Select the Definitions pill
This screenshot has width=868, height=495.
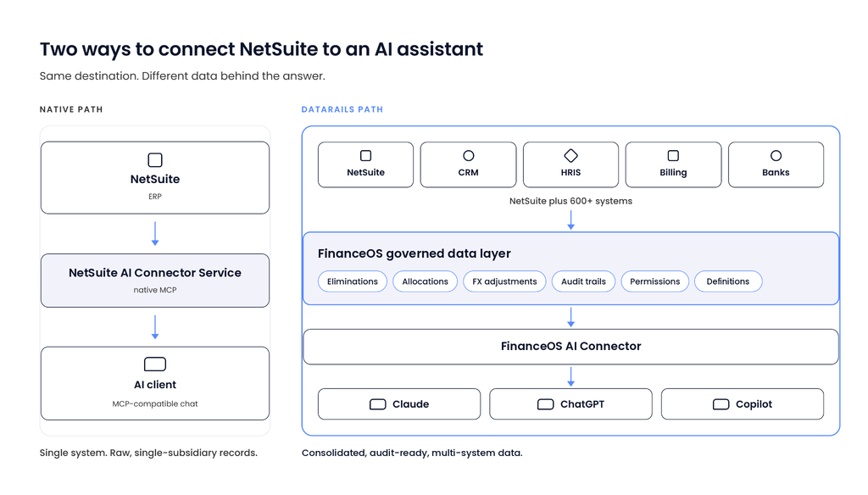coord(728,281)
